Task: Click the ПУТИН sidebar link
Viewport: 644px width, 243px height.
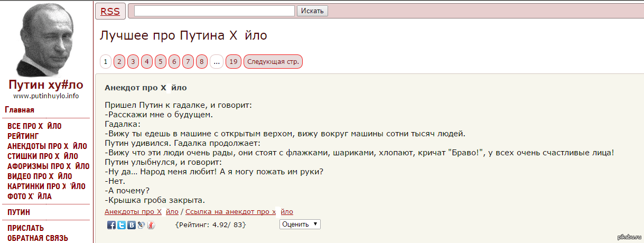Action: click(18, 212)
